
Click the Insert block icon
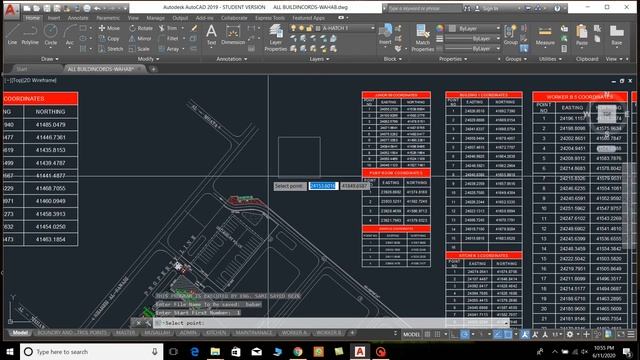[x=385, y=34]
